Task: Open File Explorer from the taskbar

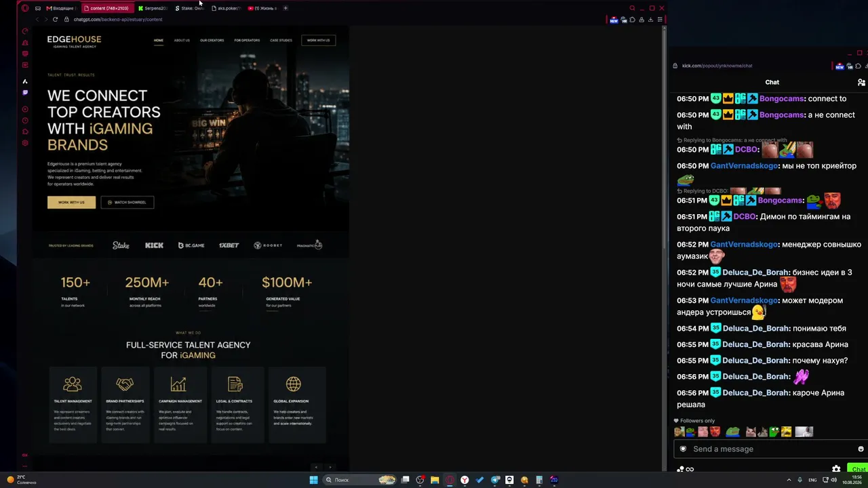Action: [x=435, y=480]
